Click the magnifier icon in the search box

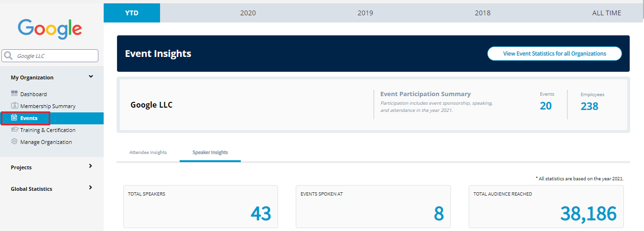point(8,56)
